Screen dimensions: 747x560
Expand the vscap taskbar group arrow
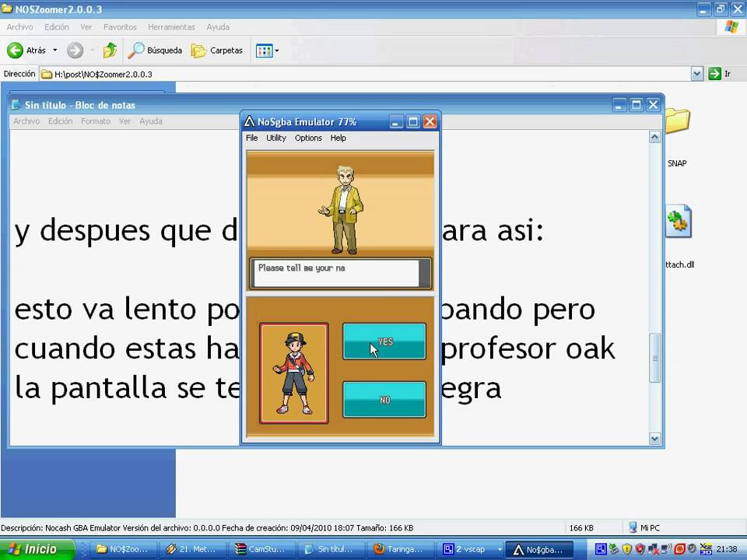point(500,549)
